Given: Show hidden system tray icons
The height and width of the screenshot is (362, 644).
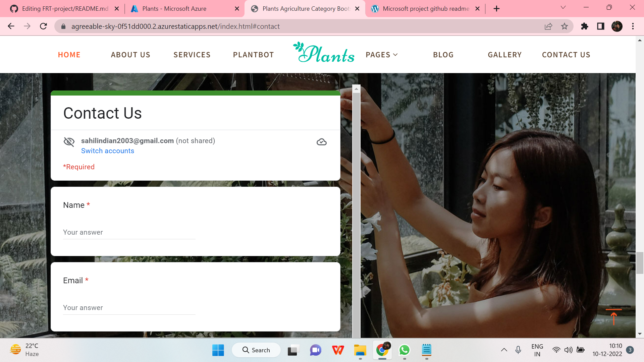Looking at the screenshot, I should click(504, 350).
